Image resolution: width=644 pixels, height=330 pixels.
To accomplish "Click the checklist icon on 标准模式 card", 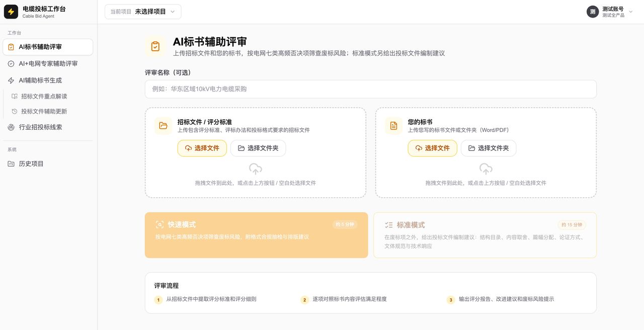I will (388, 225).
